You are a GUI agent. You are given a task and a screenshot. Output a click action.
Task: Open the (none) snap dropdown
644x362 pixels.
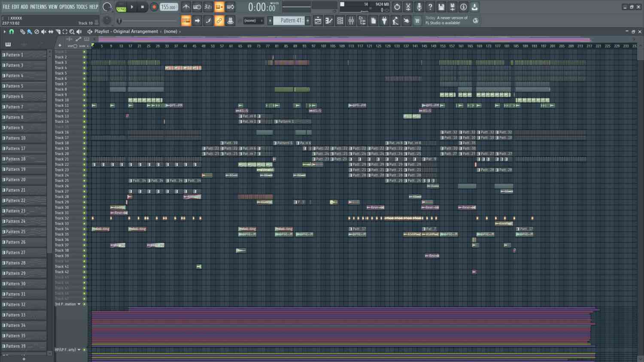coord(253,21)
